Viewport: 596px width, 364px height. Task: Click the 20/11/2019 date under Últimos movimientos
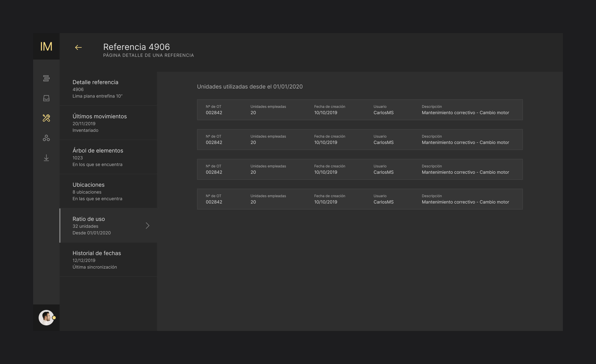pyautogui.click(x=84, y=124)
